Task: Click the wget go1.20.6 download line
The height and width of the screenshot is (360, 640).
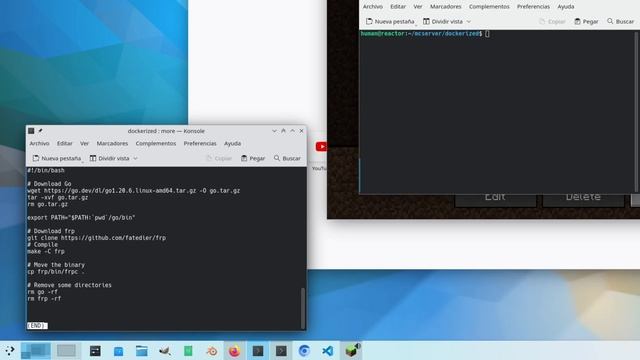Action: point(133,191)
